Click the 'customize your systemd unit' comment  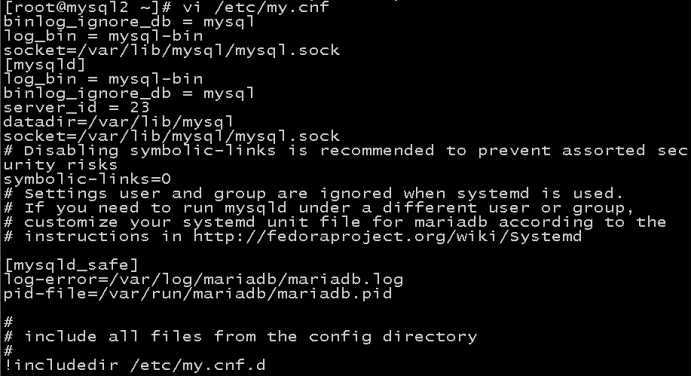pyautogui.click(x=335, y=222)
